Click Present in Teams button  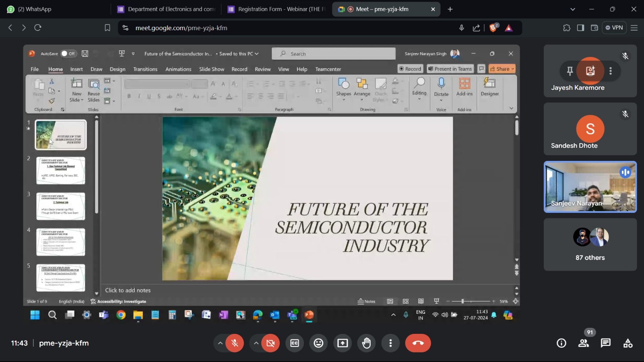click(x=450, y=68)
